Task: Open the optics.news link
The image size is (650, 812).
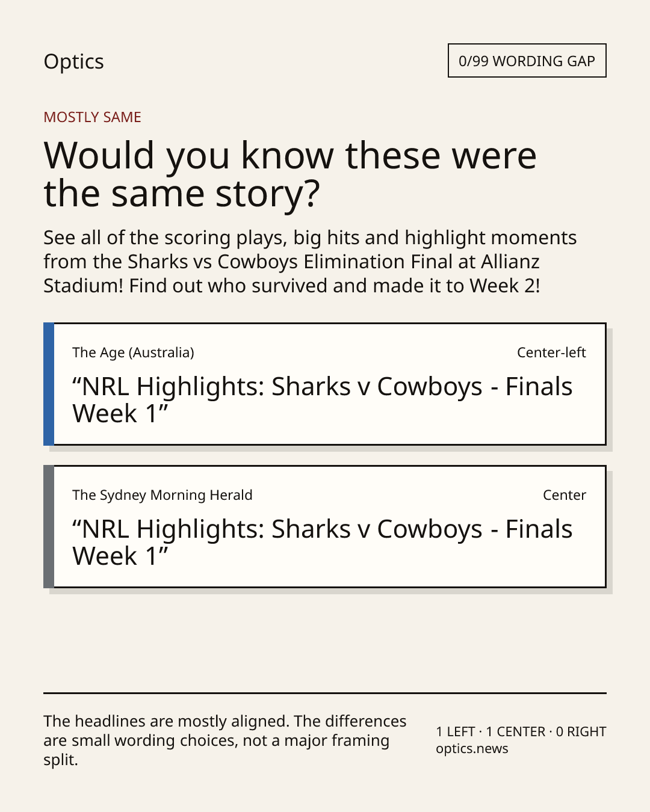Action: (x=472, y=749)
